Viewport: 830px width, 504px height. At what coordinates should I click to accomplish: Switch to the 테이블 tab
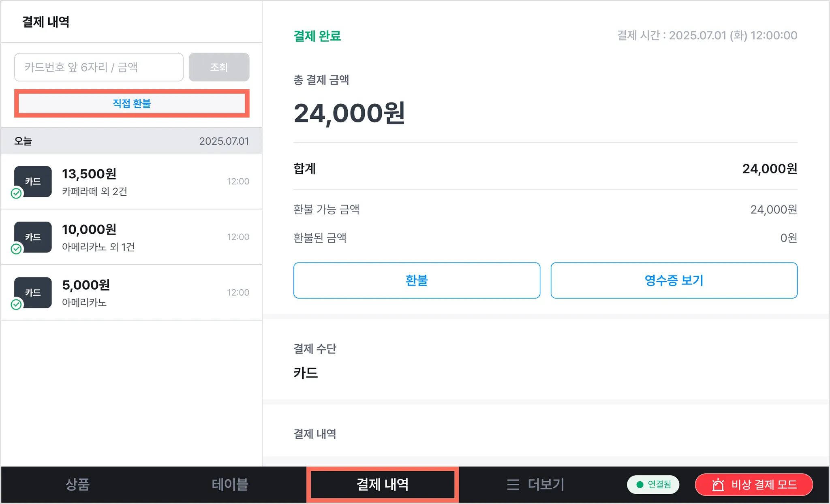(230, 485)
